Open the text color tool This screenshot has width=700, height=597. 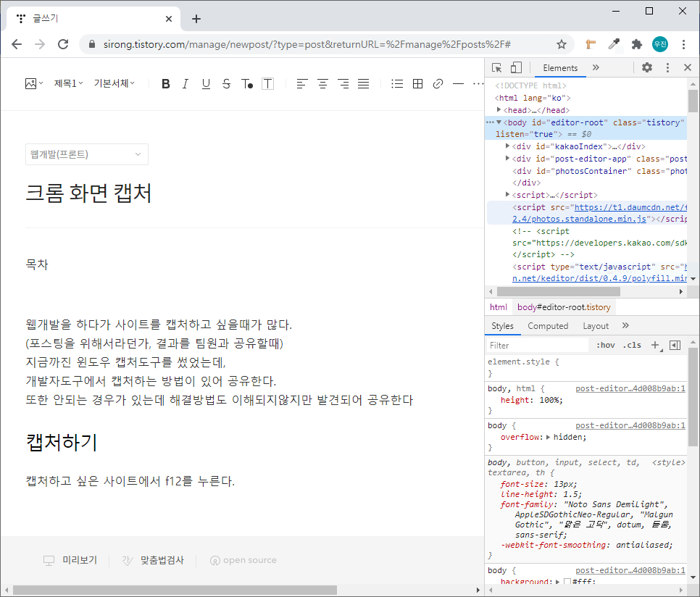click(x=247, y=83)
